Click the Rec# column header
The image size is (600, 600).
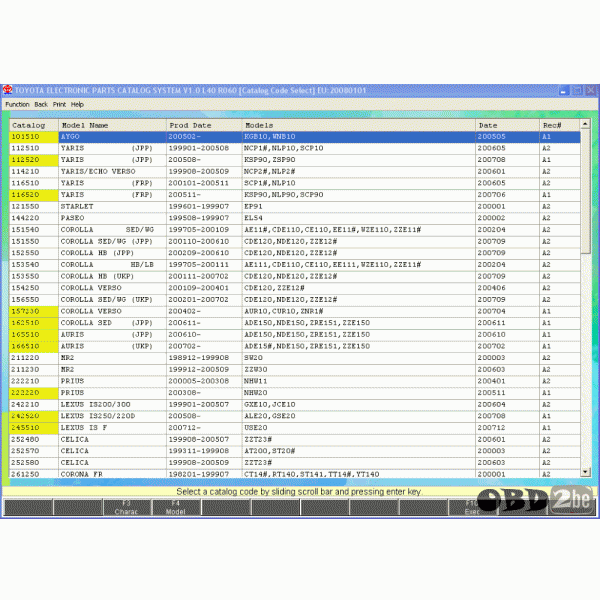[x=560, y=125]
